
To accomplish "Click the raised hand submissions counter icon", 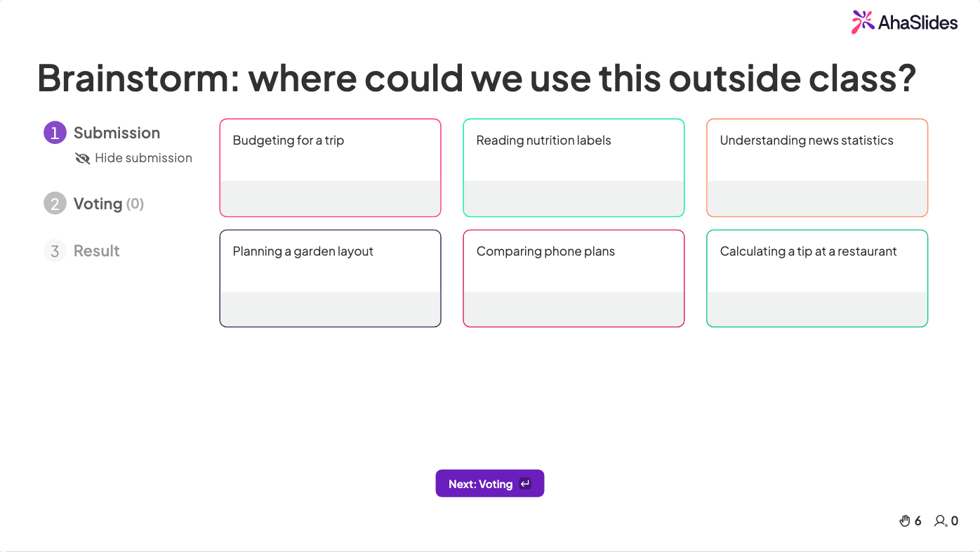I will point(905,521).
